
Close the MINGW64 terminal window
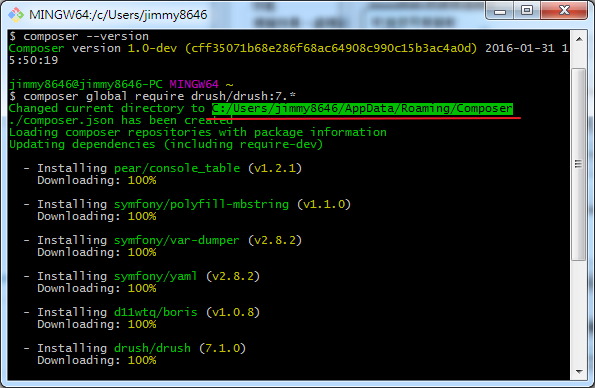tap(564, 11)
